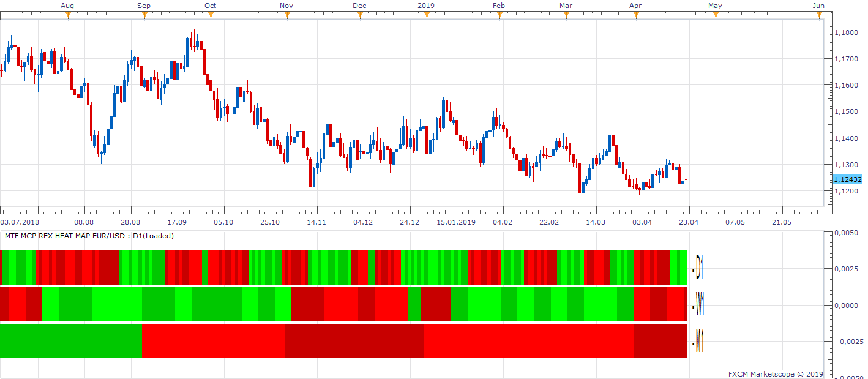Click the middle weekly heat map row

point(344,304)
